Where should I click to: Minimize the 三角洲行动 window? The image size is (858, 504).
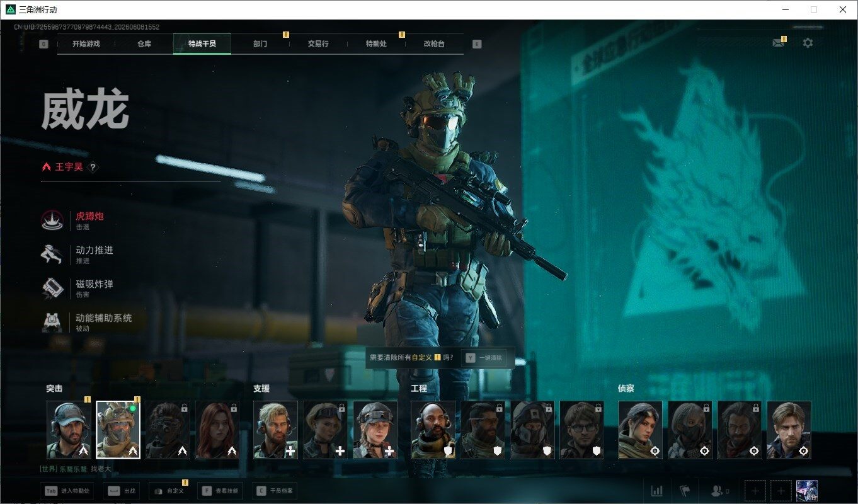click(x=786, y=9)
